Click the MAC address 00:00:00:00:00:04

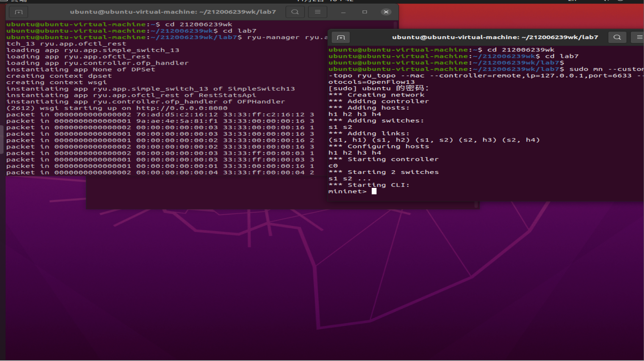tap(177, 173)
